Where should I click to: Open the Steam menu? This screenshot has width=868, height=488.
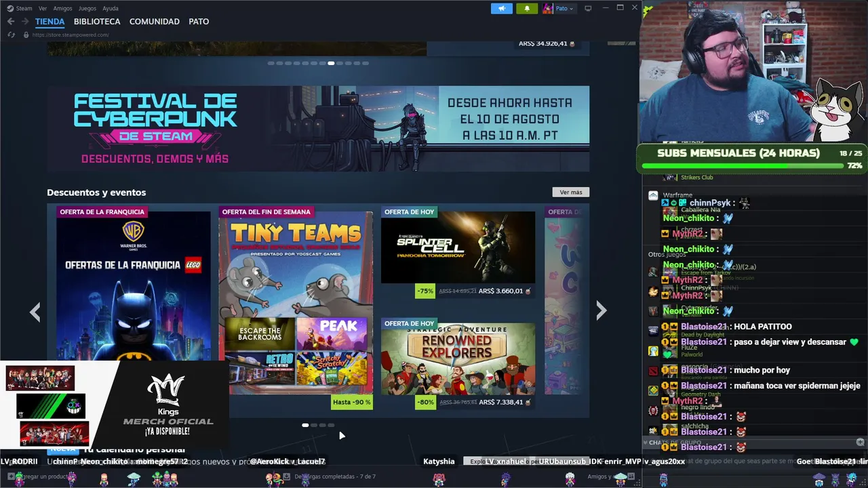24,8
